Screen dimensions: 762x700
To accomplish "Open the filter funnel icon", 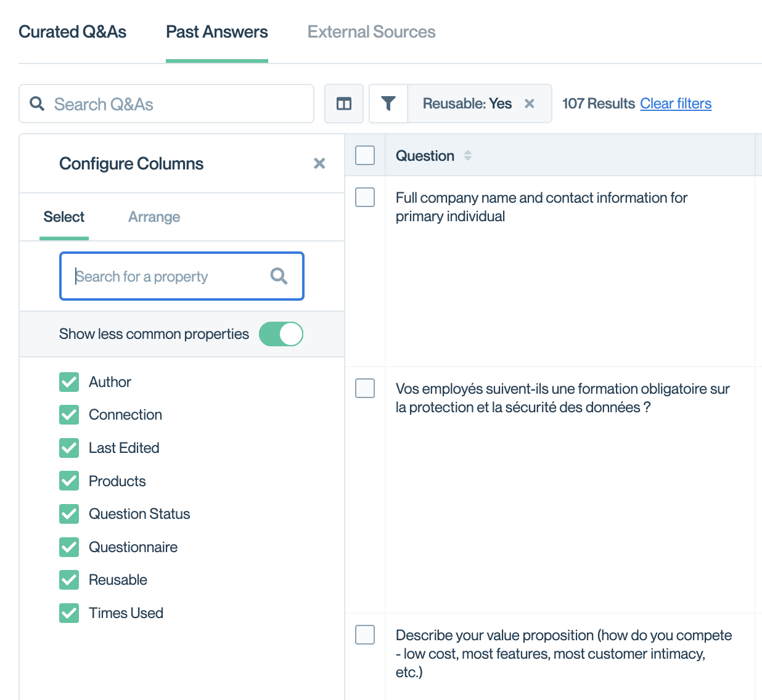I will tap(388, 104).
